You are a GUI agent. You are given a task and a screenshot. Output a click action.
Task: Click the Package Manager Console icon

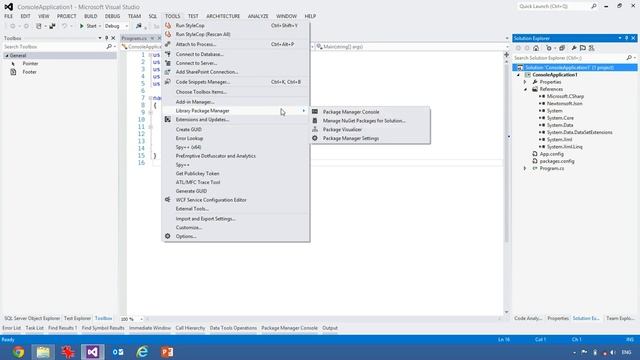click(x=315, y=111)
